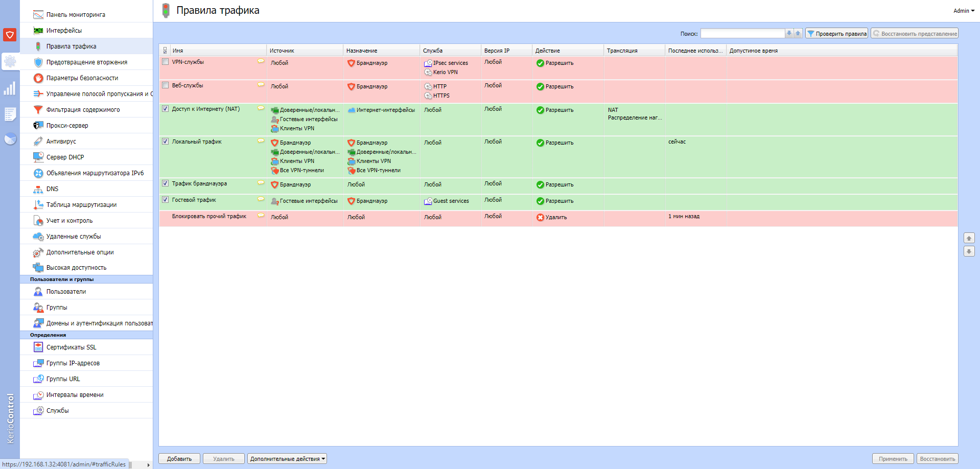Click the move rule down arrow
The image size is (980, 469).
click(969, 251)
